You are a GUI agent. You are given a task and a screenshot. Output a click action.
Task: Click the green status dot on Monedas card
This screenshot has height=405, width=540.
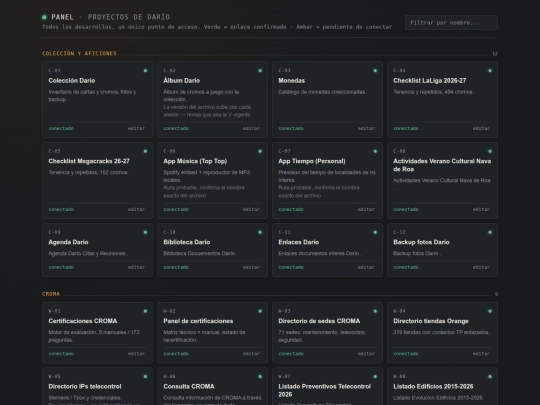(x=375, y=71)
